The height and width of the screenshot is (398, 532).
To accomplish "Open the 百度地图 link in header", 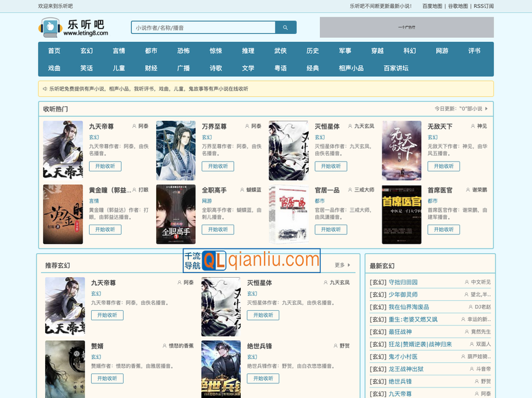I will tap(432, 6).
